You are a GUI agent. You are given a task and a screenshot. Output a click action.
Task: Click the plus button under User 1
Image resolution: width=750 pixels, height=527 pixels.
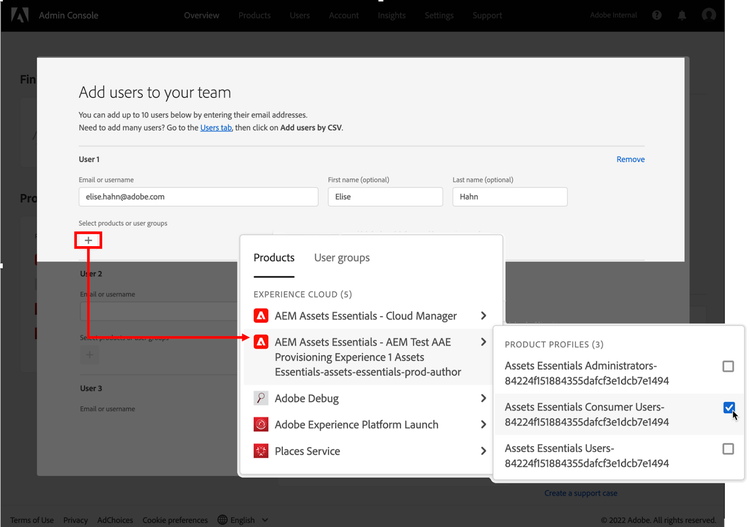pos(88,240)
